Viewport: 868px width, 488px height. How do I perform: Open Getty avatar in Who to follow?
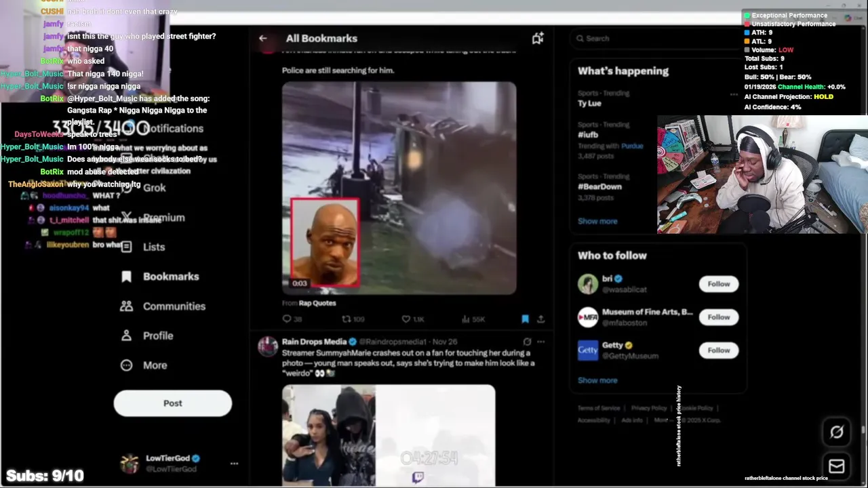pos(588,350)
